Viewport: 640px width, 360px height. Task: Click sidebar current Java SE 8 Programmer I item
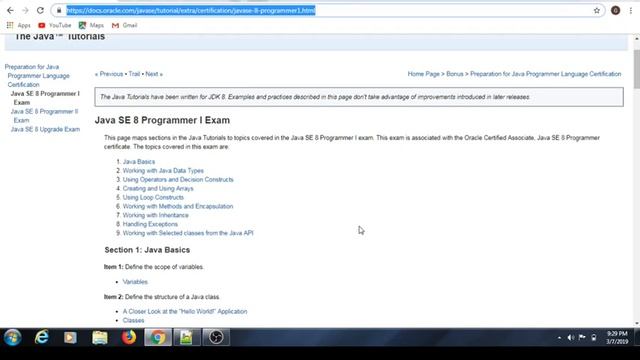45,98
